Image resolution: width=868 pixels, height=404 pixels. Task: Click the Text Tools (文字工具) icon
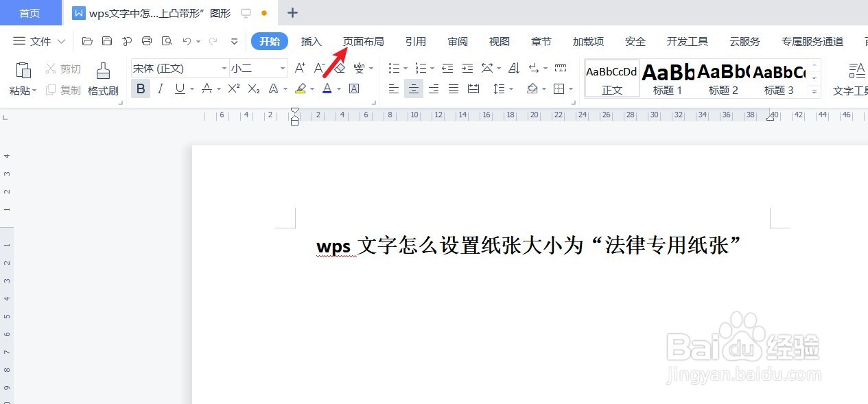point(856,70)
